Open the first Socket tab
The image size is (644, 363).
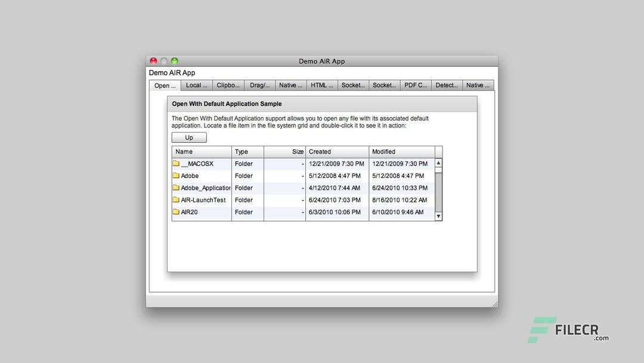353,85
